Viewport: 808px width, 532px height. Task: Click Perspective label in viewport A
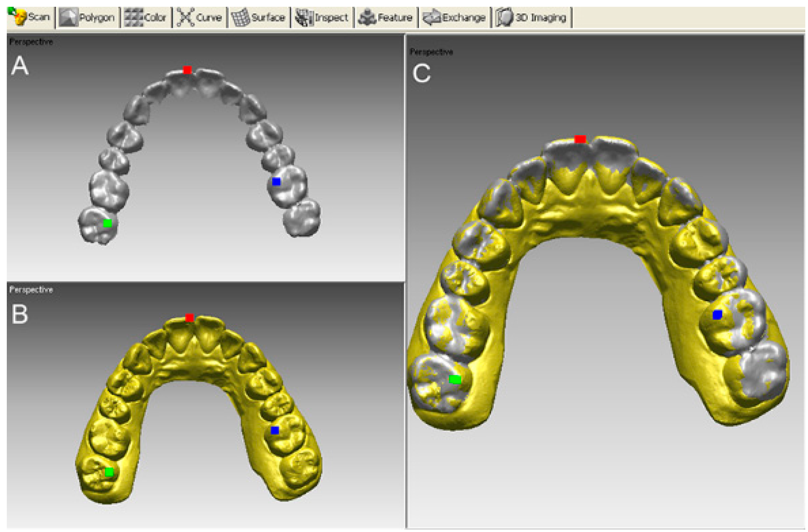31,42
